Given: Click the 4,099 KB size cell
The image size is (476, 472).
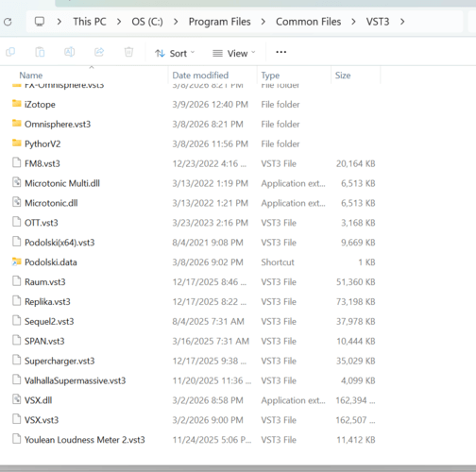Looking at the screenshot, I should tap(358, 380).
